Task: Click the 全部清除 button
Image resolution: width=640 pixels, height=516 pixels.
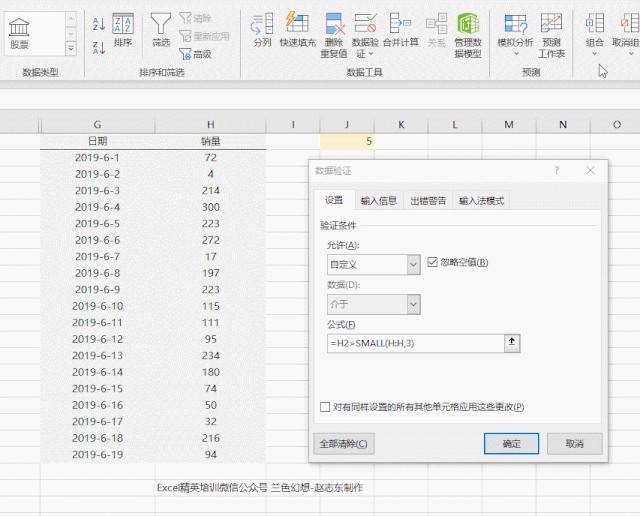Action: tap(343, 444)
